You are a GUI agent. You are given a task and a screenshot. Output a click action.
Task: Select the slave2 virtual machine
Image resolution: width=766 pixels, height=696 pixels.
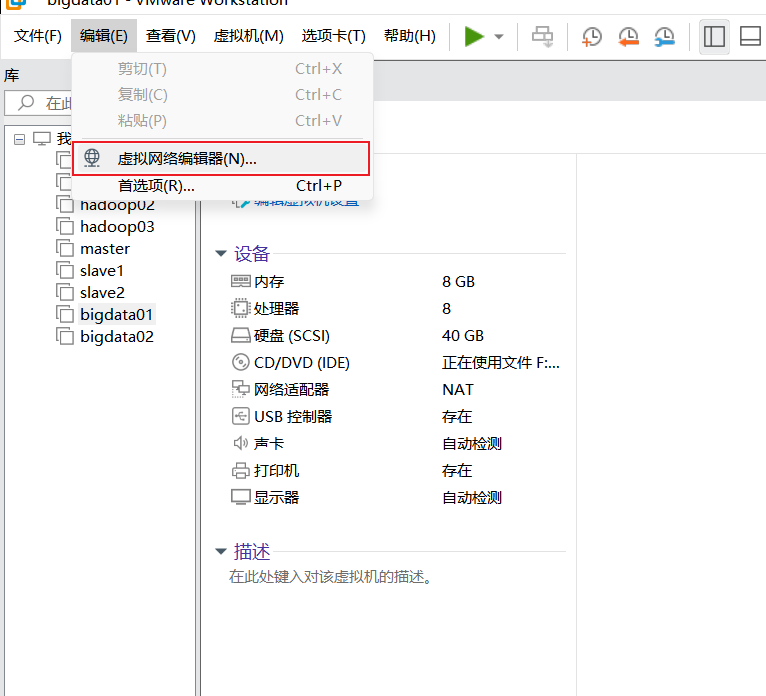(x=102, y=293)
